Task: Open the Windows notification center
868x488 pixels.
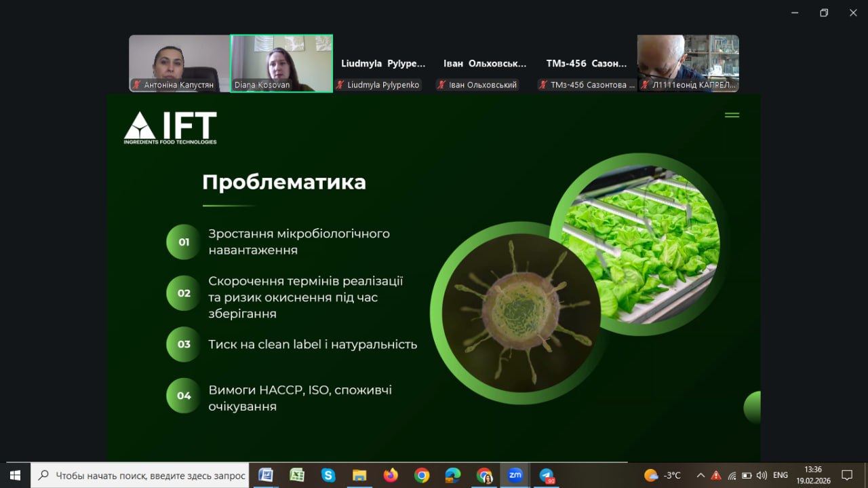Action: [847, 475]
